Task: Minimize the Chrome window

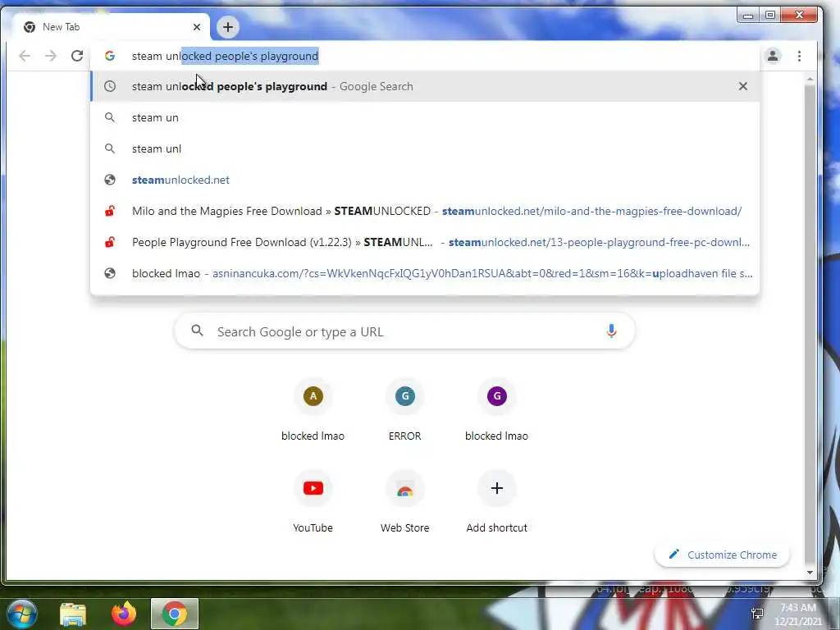Action: point(748,15)
